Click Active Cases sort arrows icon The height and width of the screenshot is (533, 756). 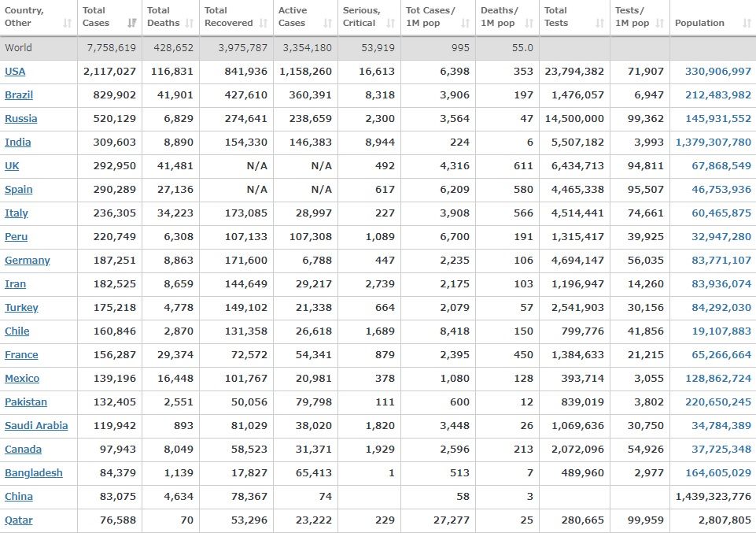tap(326, 24)
